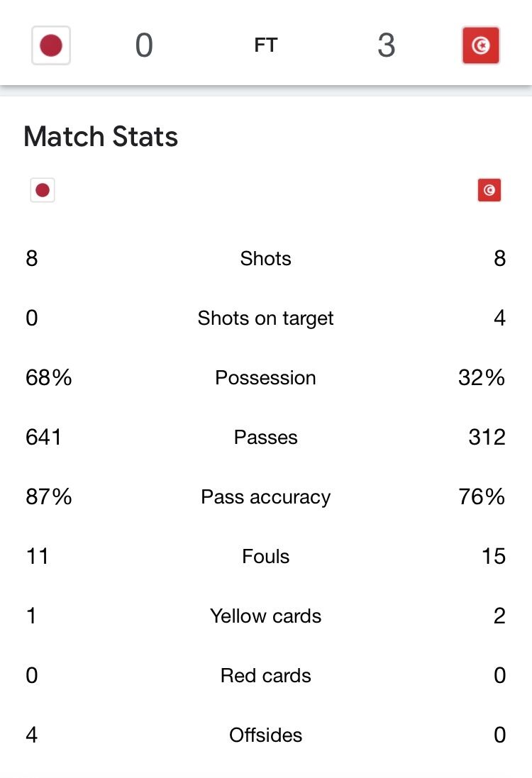Click small Japan flag under Match Stats
Image resolution: width=532 pixels, height=778 pixels.
(x=43, y=190)
